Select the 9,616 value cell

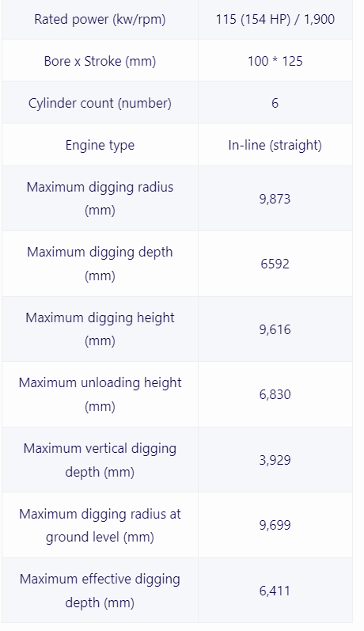275,329
